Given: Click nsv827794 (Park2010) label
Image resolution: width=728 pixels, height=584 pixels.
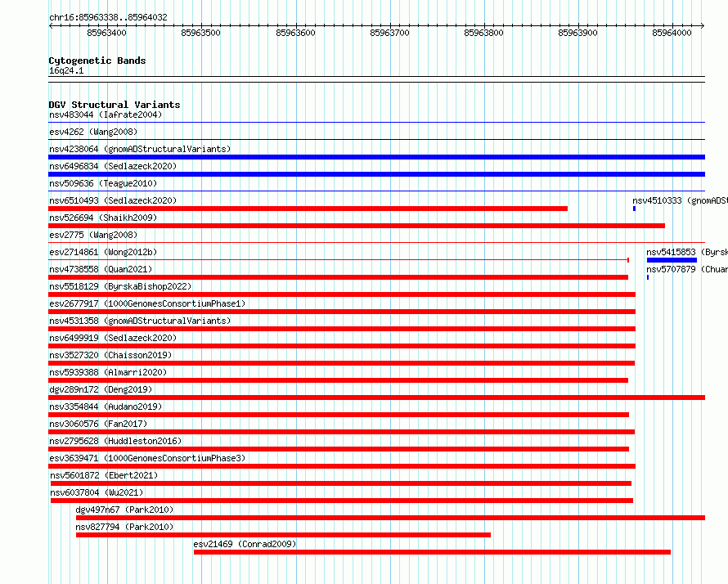Looking at the screenshot, I should click(x=124, y=527).
